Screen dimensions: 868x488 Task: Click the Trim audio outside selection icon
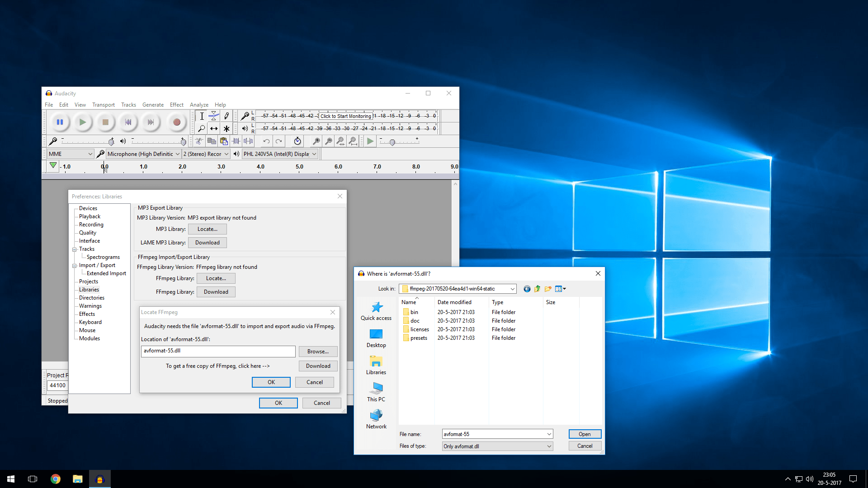[x=236, y=141]
